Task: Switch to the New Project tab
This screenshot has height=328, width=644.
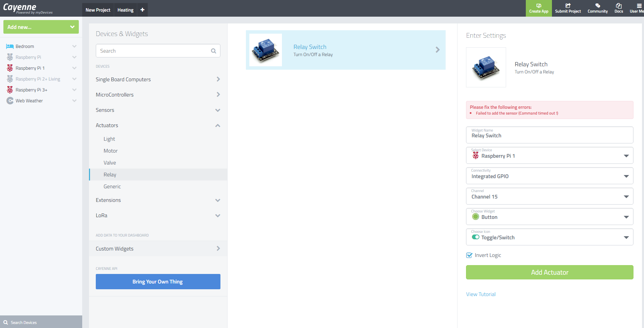Action: tap(98, 10)
